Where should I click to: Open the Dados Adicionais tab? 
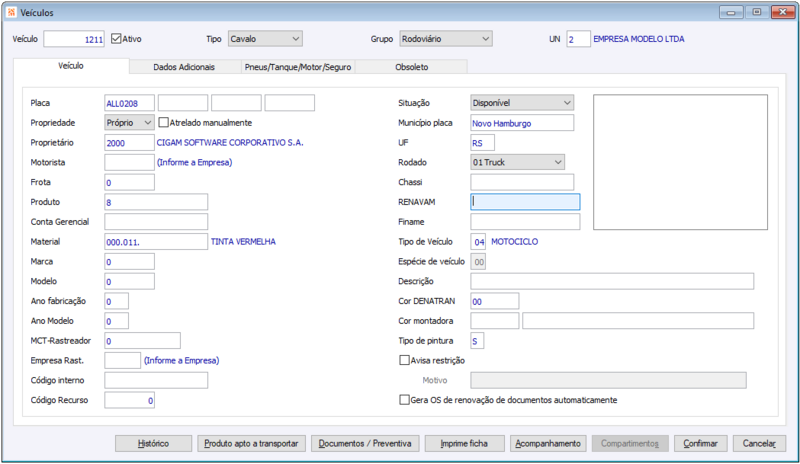[x=184, y=67]
